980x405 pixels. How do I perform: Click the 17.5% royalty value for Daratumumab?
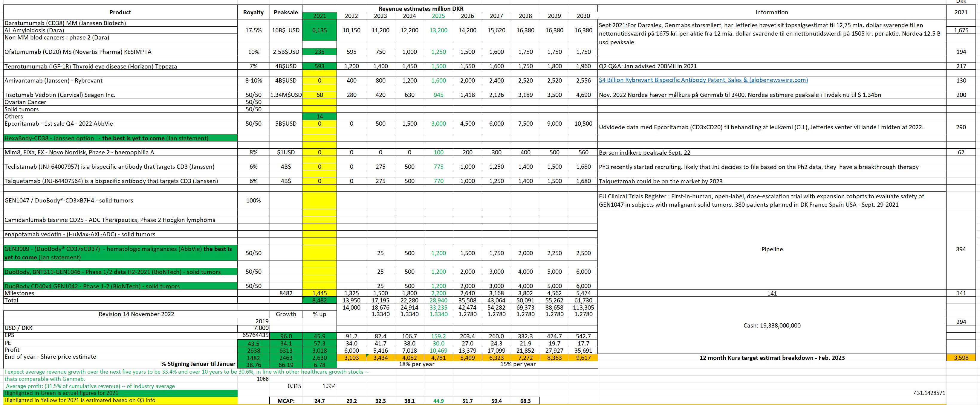[x=253, y=31]
